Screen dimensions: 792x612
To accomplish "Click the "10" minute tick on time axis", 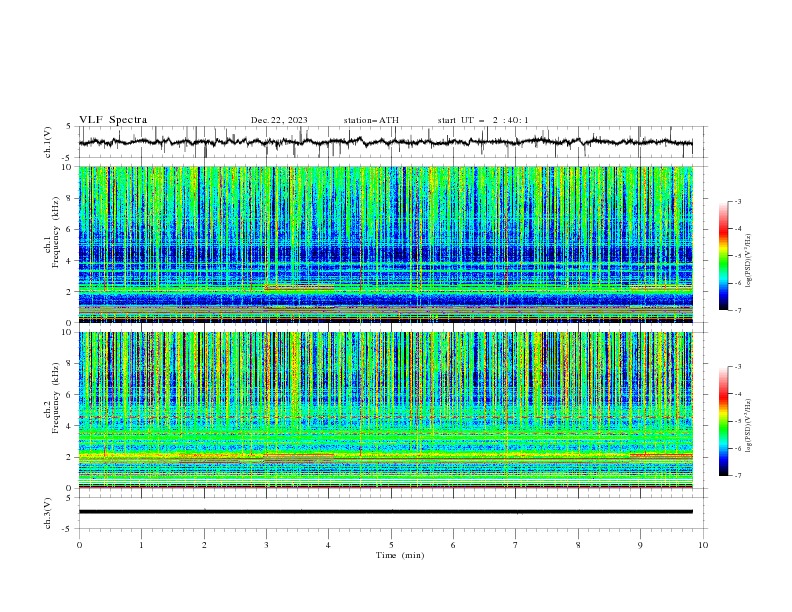I will 703,545.
